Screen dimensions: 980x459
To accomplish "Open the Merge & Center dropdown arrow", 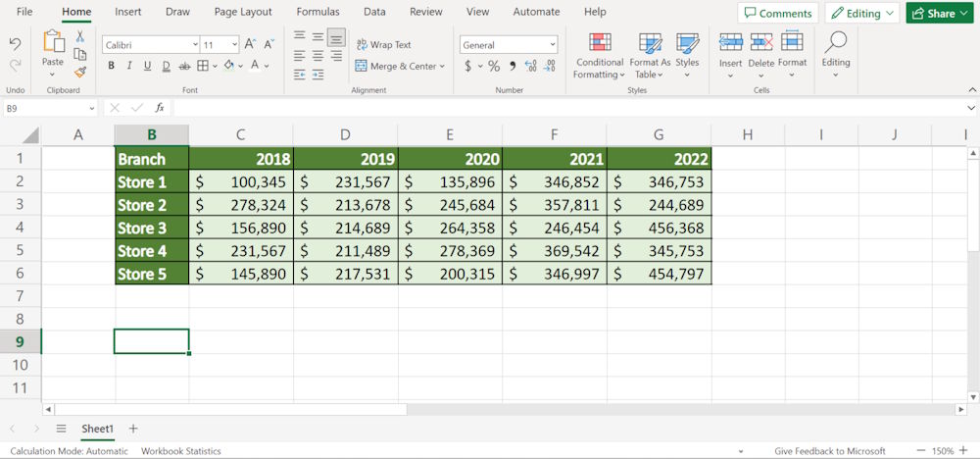I will (442, 67).
